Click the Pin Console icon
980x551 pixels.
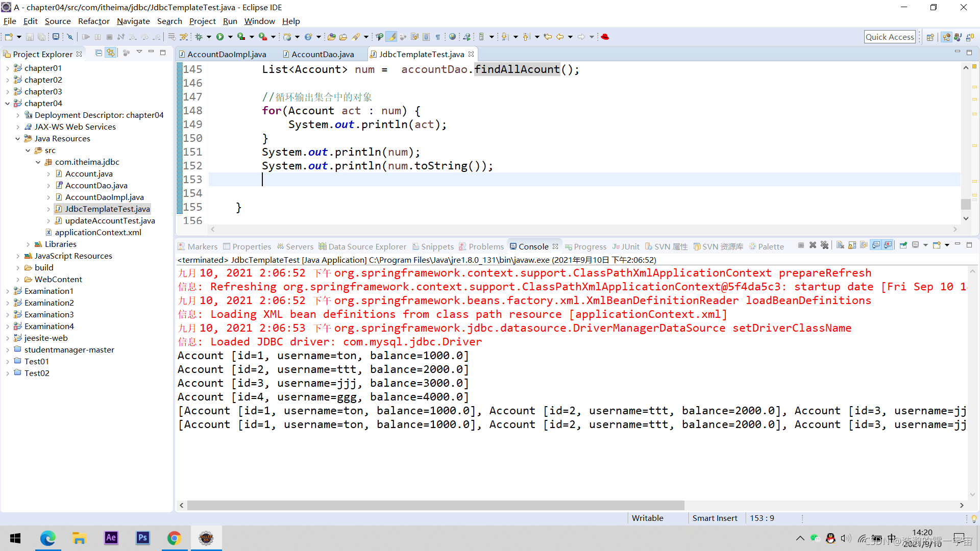tap(903, 245)
